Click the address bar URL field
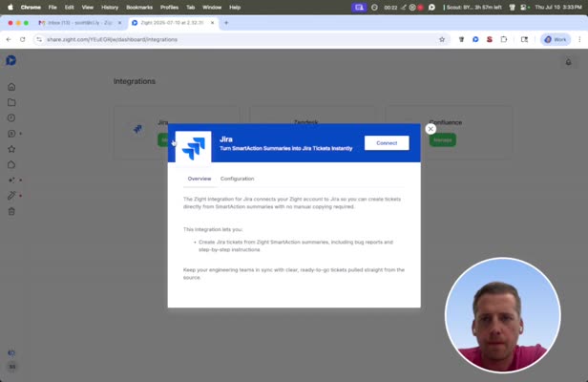 coord(240,39)
